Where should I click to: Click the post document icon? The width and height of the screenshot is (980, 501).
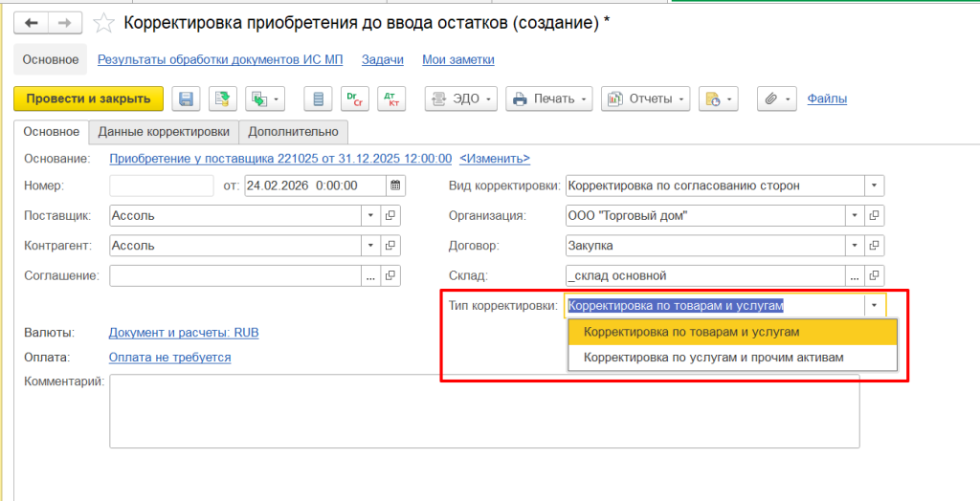tap(223, 98)
